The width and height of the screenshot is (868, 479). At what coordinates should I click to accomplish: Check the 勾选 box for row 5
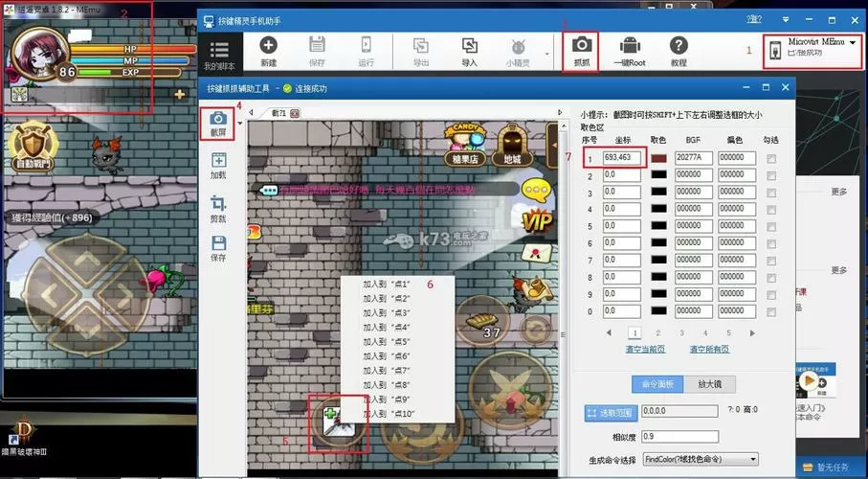[x=771, y=227]
